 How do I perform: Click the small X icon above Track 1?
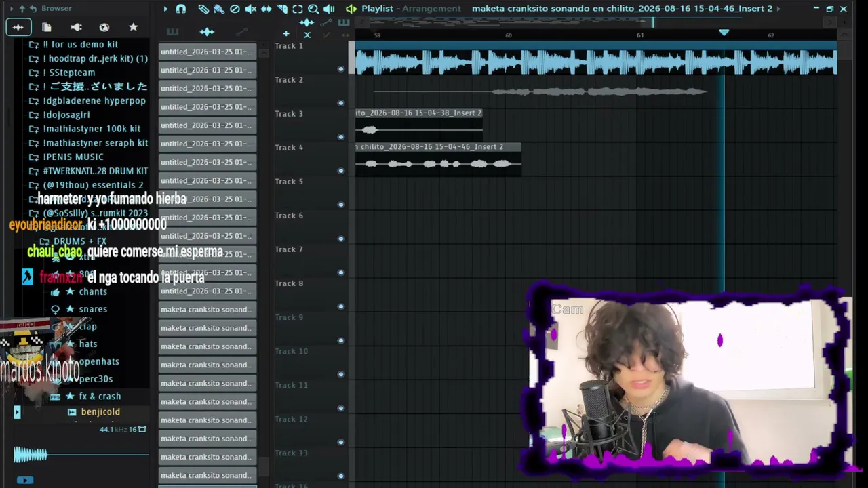point(307,35)
